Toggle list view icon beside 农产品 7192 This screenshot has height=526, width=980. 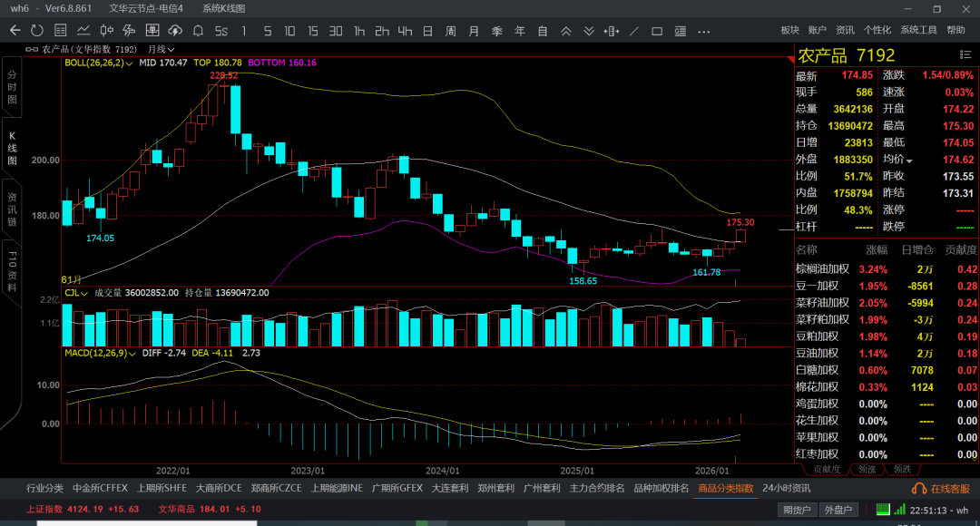click(x=965, y=54)
